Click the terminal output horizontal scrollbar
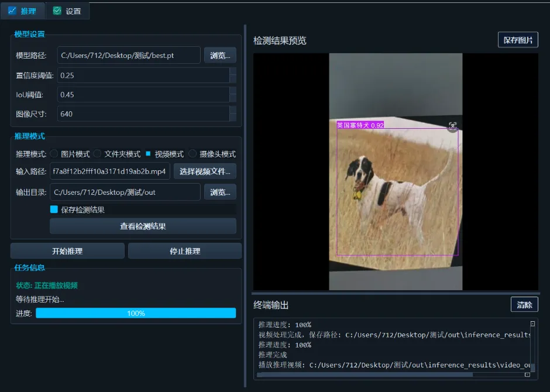 [x=365, y=374]
